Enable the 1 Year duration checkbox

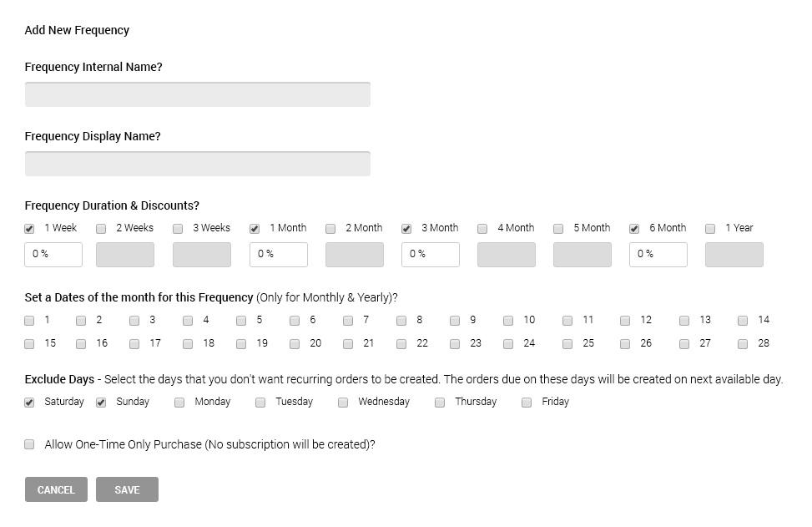pyautogui.click(x=710, y=228)
